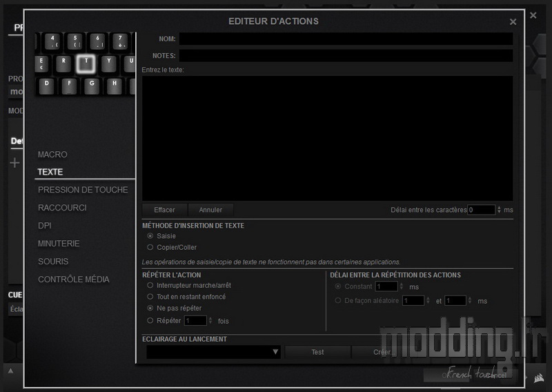Click into Entrez le texte area
Image resolution: width=552 pixels, height=392 pixels.
pyautogui.click(x=327, y=138)
